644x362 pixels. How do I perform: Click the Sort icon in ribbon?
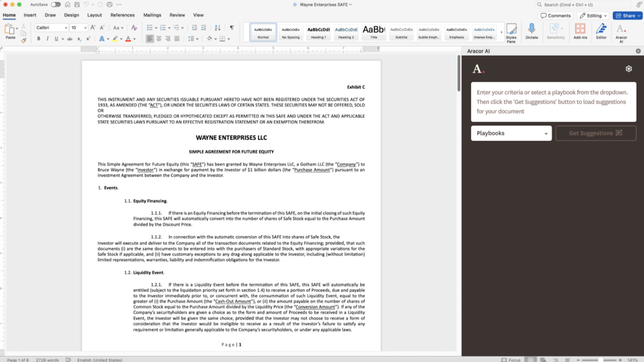point(218,28)
